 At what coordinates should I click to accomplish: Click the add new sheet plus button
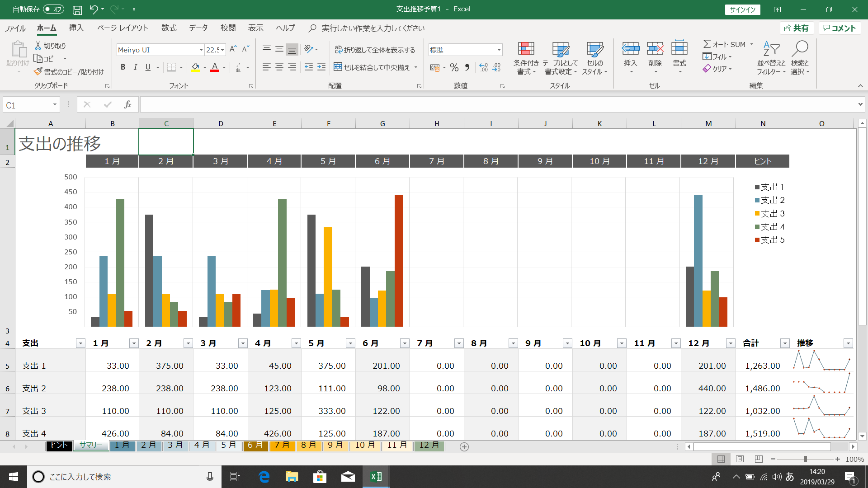(x=464, y=446)
